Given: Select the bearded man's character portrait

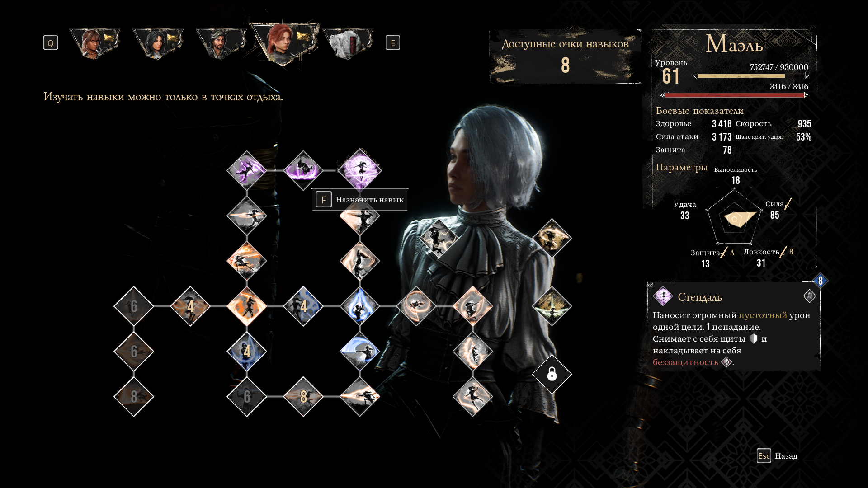Looking at the screenshot, I should point(221,43).
